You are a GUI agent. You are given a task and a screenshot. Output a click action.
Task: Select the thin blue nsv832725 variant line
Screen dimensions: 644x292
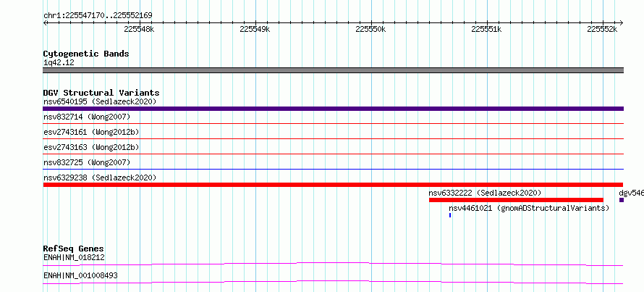point(333,169)
